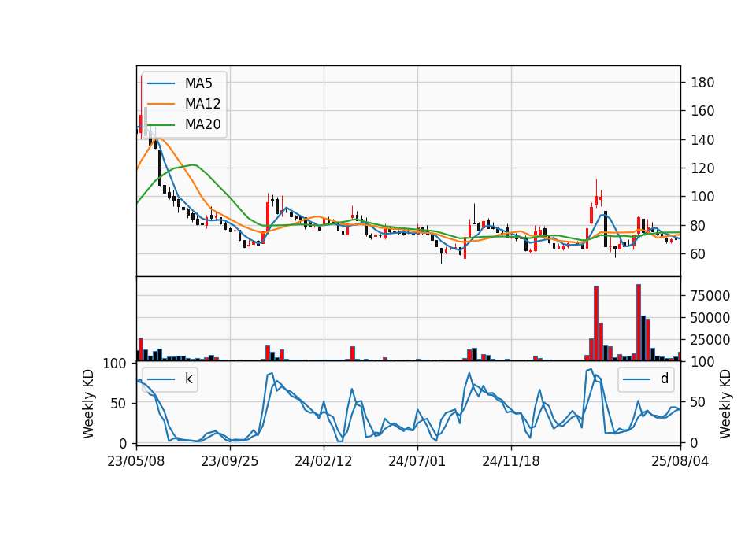Click the 23/09/25 date axis label
The image size is (756, 543).
coord(229,461)
